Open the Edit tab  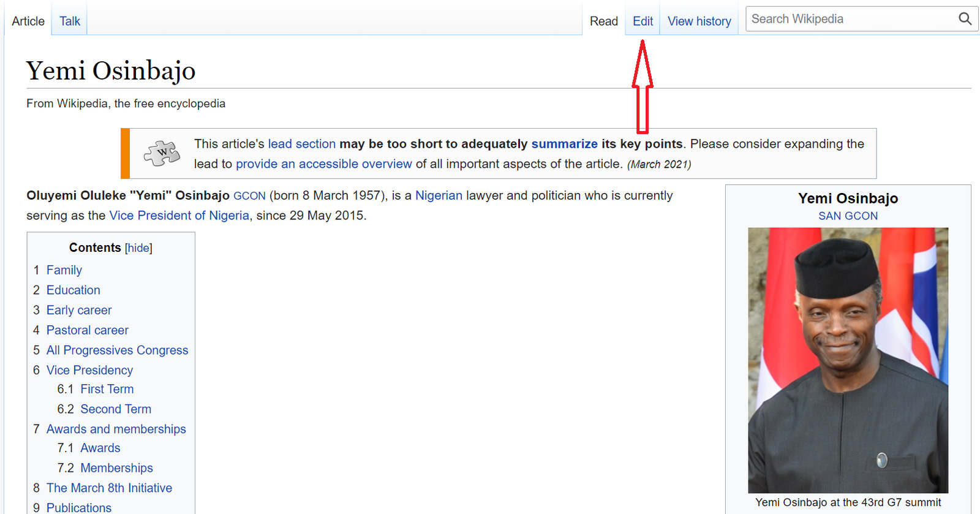pyautogui.click(x=643, y=21)
